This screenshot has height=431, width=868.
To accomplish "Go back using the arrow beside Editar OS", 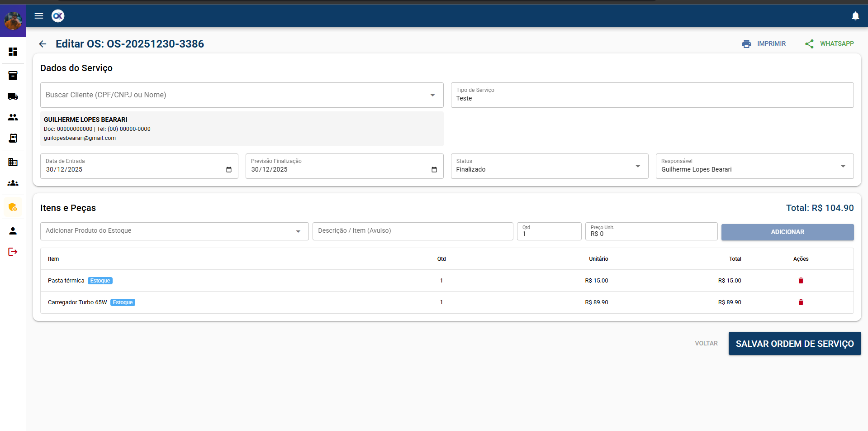I will tap(43, 44).
